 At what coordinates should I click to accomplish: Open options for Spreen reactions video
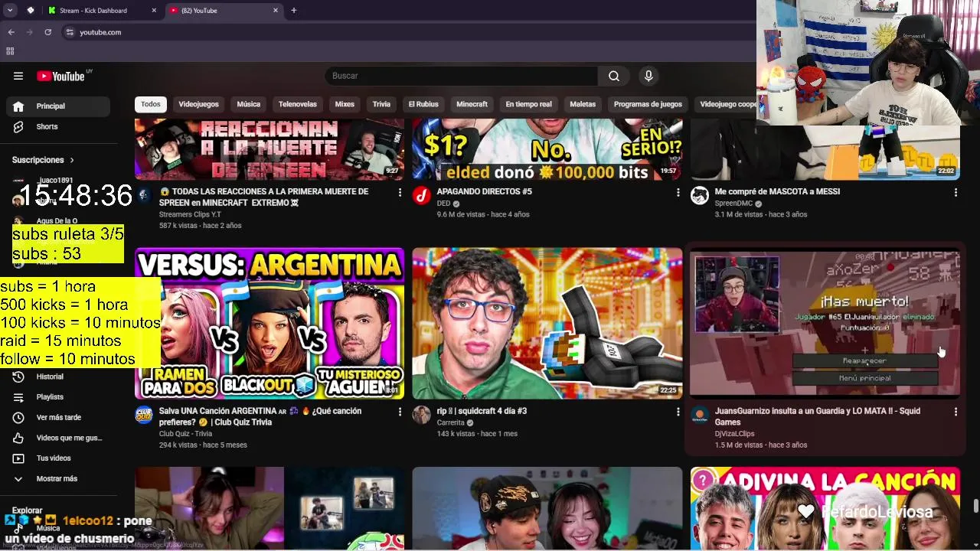(399, 193)
